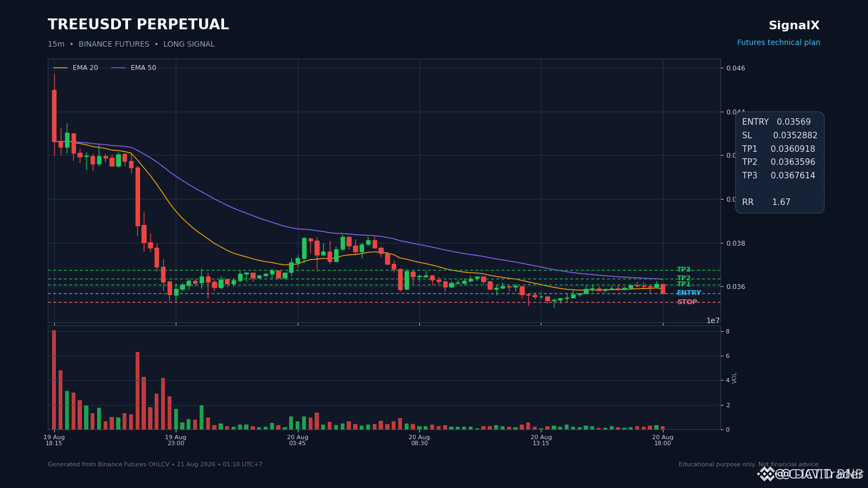Click the 'Generated from Binance Futures OHLCV' footer text
868x488 pixels.
pos(155,465)
